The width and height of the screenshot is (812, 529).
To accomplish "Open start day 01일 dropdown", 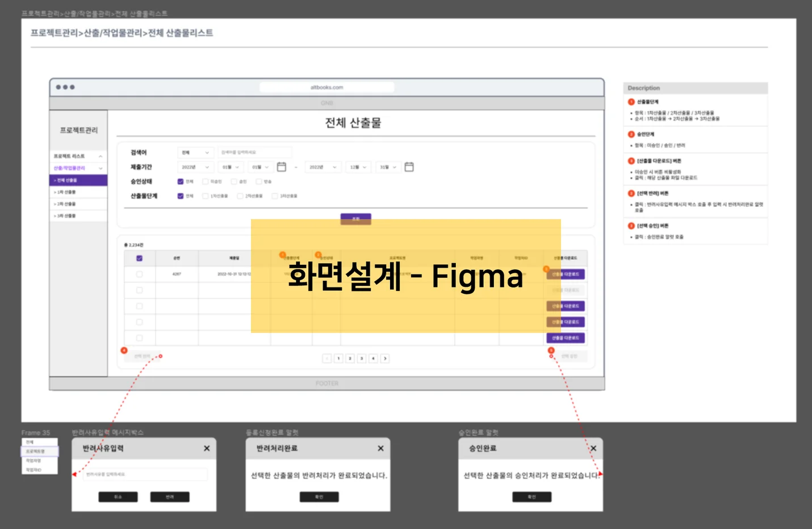I will click(261, 167).
